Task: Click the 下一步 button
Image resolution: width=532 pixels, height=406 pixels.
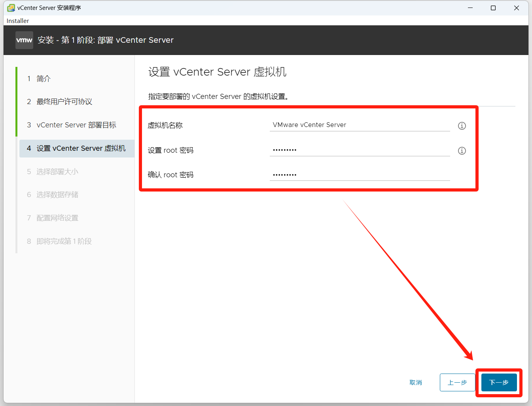Action: click(x=499, y=382)
